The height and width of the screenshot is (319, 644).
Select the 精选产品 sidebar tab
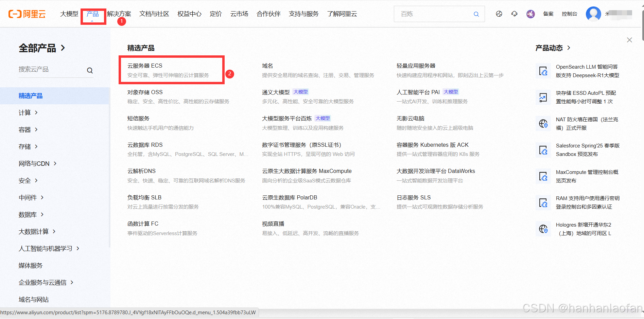pos(55,96)
